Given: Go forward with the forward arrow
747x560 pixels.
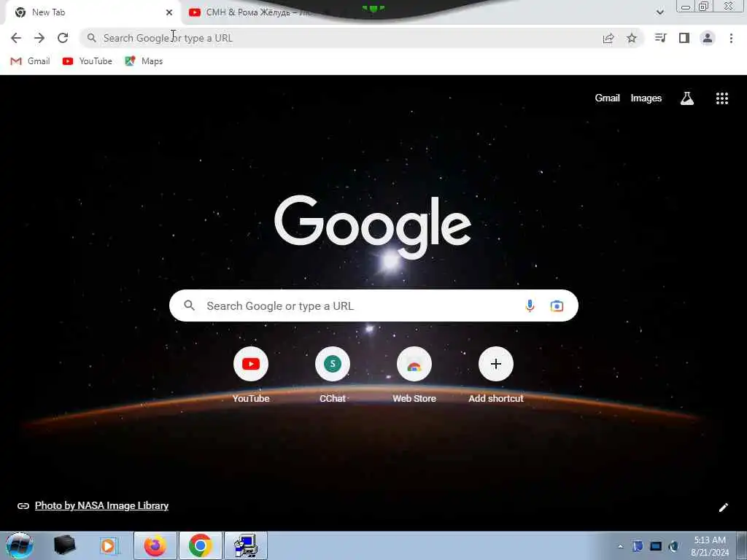Looking at the screenshot, I should coord(39,38).
